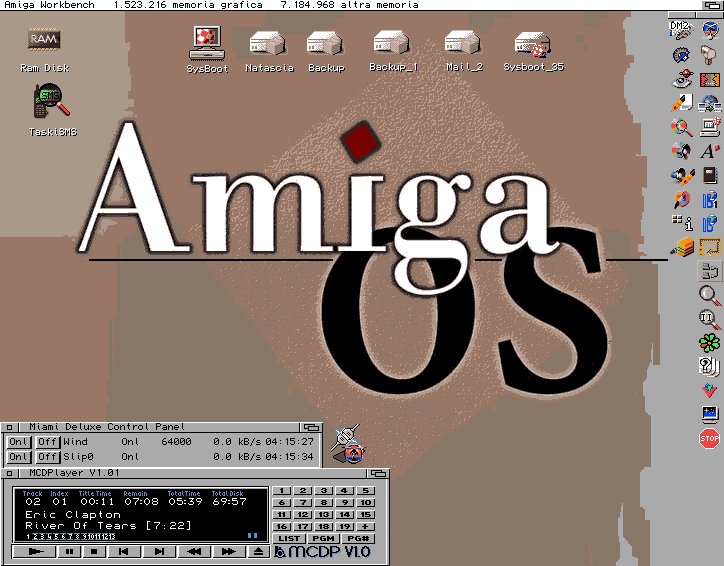Set the Wind interface online with Onl
This screenshot has height=566, width=724.
pyautogui.click(x=18, y=442)
